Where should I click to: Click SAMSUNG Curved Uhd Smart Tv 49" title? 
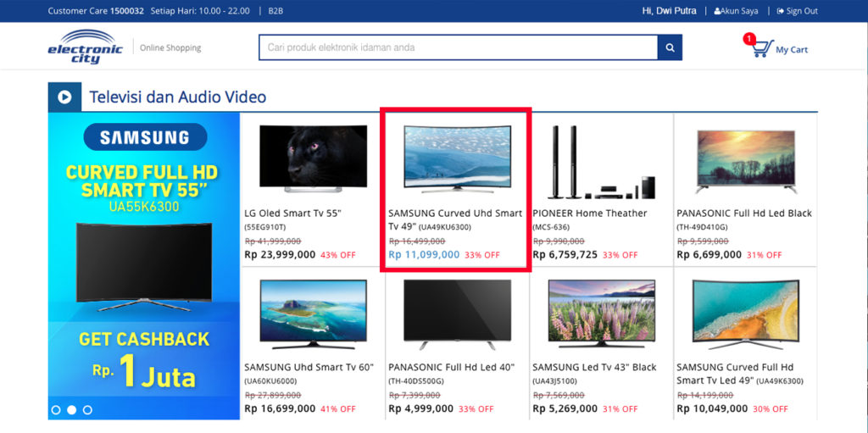point(455,219)
